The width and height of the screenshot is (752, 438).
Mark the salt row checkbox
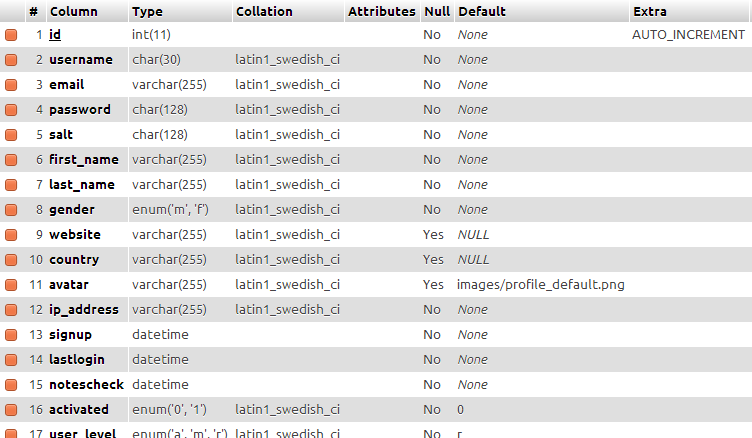click(11, 135)
